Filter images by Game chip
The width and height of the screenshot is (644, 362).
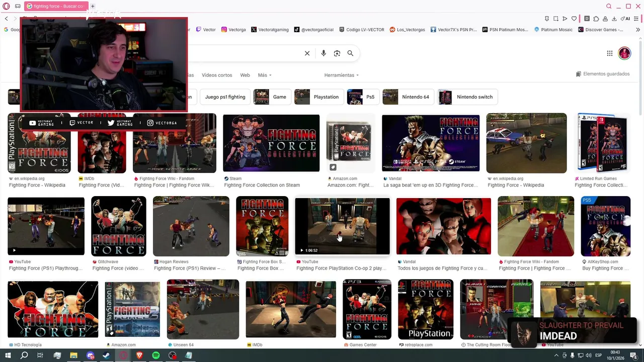pos(272,97)
